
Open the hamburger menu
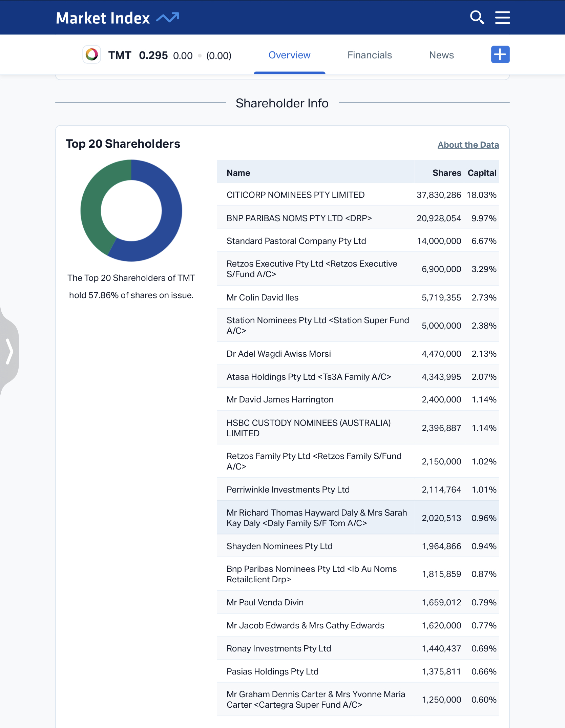[x=502, y=18]
